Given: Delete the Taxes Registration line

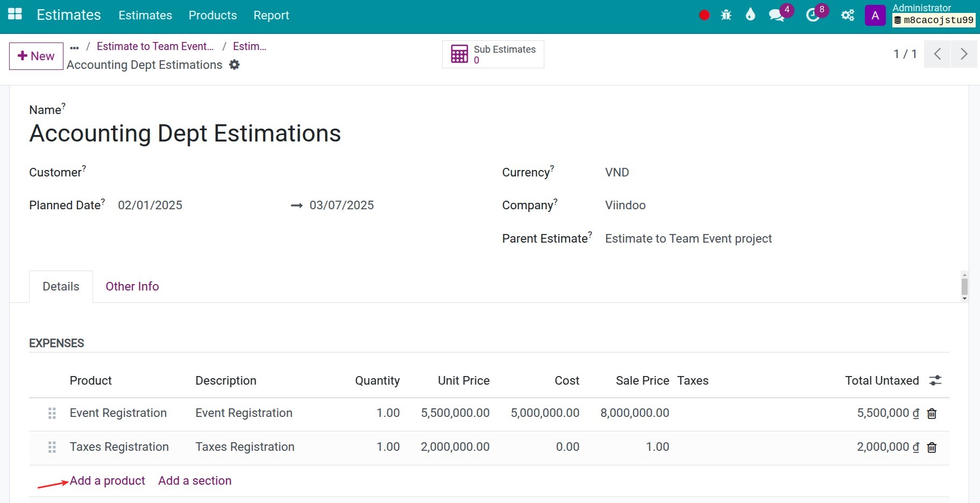Looking at the screenshot, I should click(932, 447).
